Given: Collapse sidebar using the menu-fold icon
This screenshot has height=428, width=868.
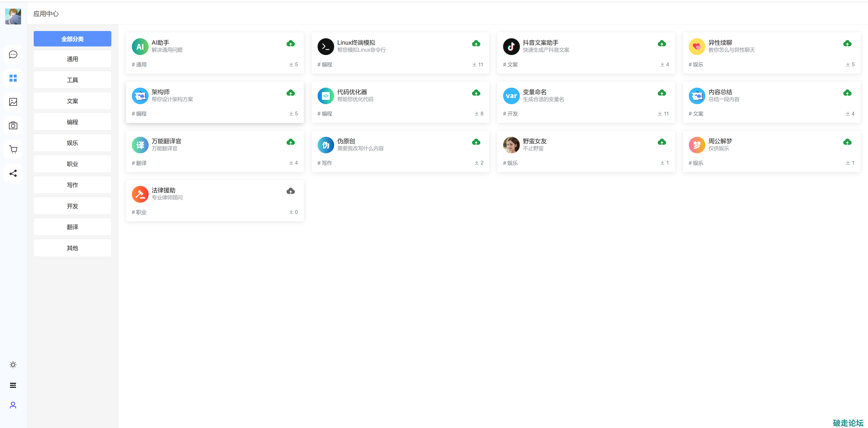Looking at the screenshot, I should [x=13, y=385].
